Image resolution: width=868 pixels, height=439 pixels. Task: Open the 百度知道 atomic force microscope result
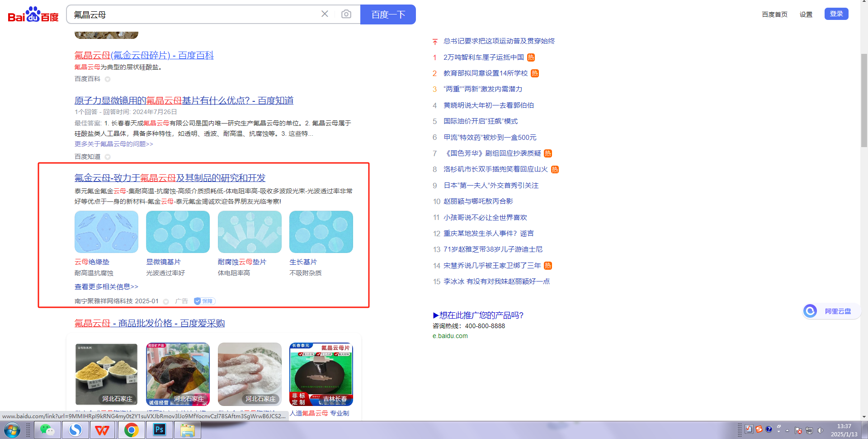click(x=184, y=100)
